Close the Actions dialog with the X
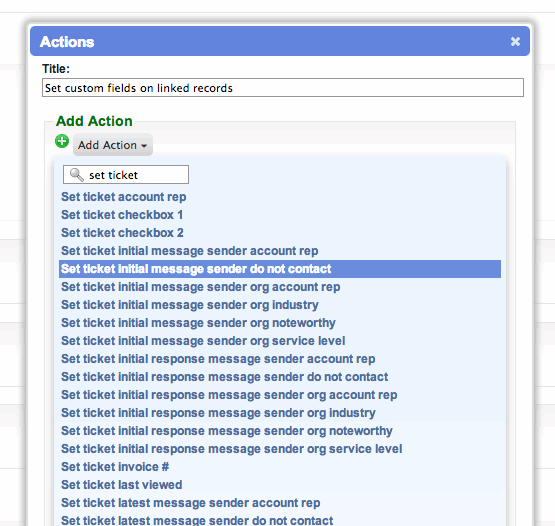 [x=515, y=42]
